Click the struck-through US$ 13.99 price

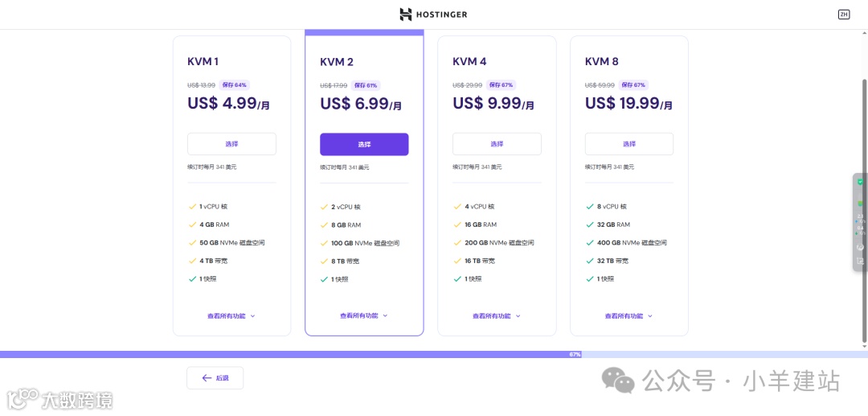pyautogui.click(x=202, y=84)
